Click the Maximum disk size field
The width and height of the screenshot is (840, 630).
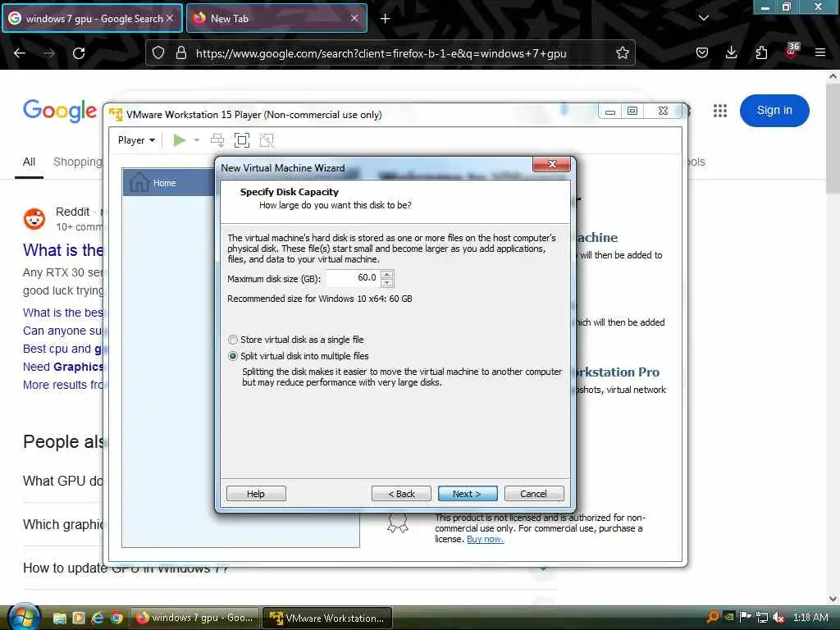(353, 277)
